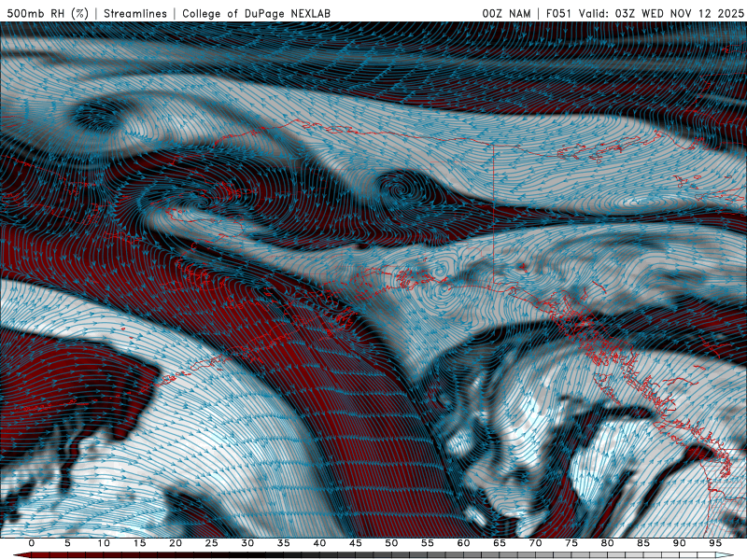Click the 40 percent mark on colorbar

click(x=319, y=543)
